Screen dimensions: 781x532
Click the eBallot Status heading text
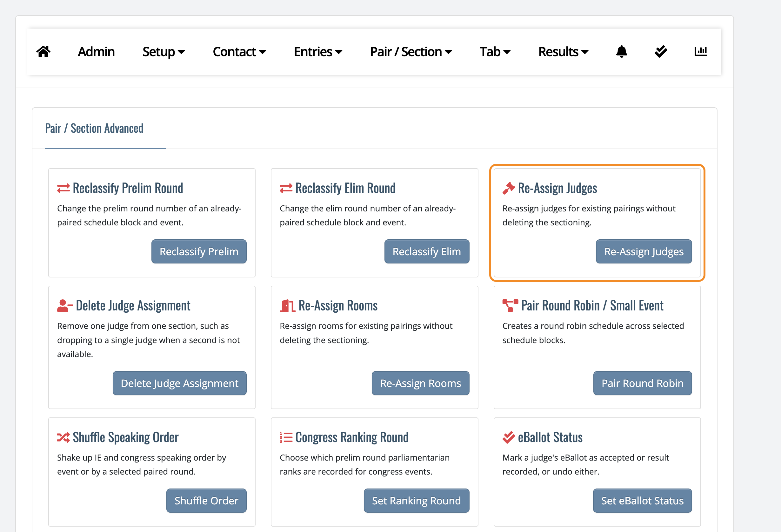(550, 437)
